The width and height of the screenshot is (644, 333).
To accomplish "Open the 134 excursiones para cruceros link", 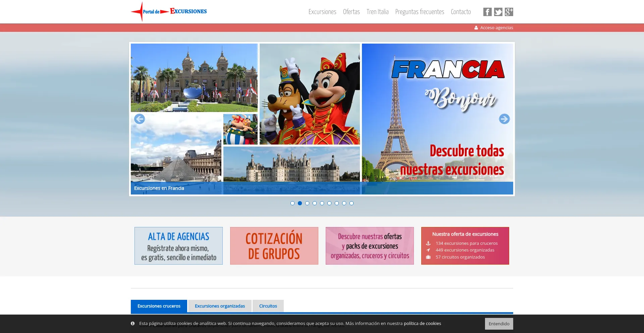I will (467, 243).
